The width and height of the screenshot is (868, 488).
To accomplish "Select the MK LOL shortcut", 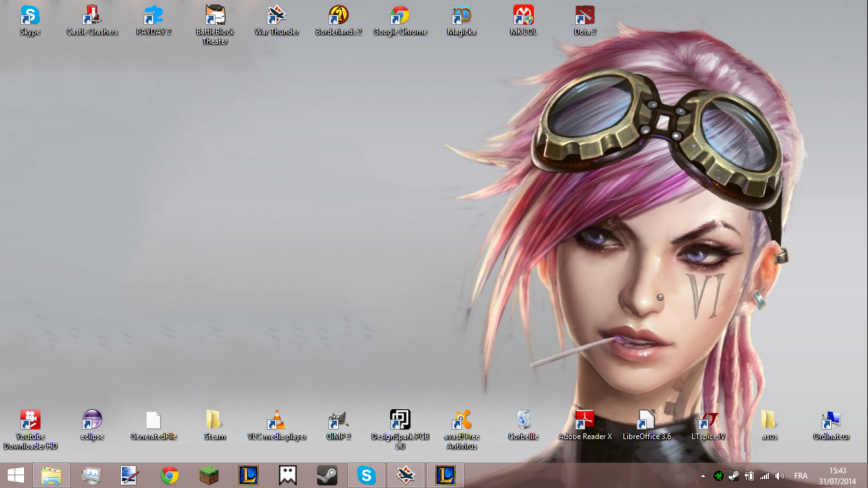I will coord(523,20).
